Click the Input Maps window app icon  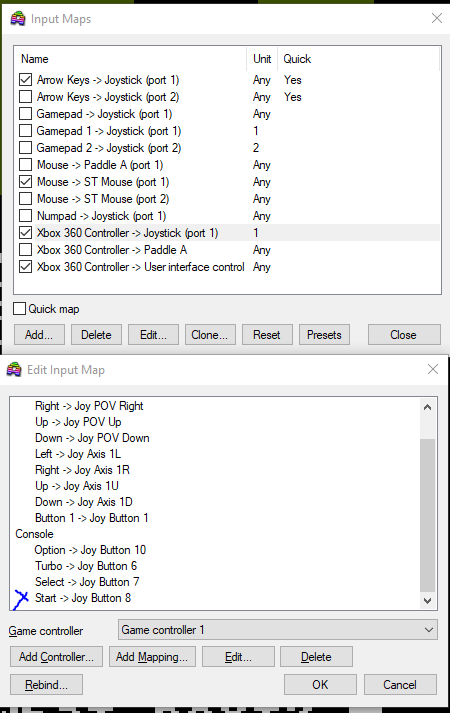pos(18,19)
